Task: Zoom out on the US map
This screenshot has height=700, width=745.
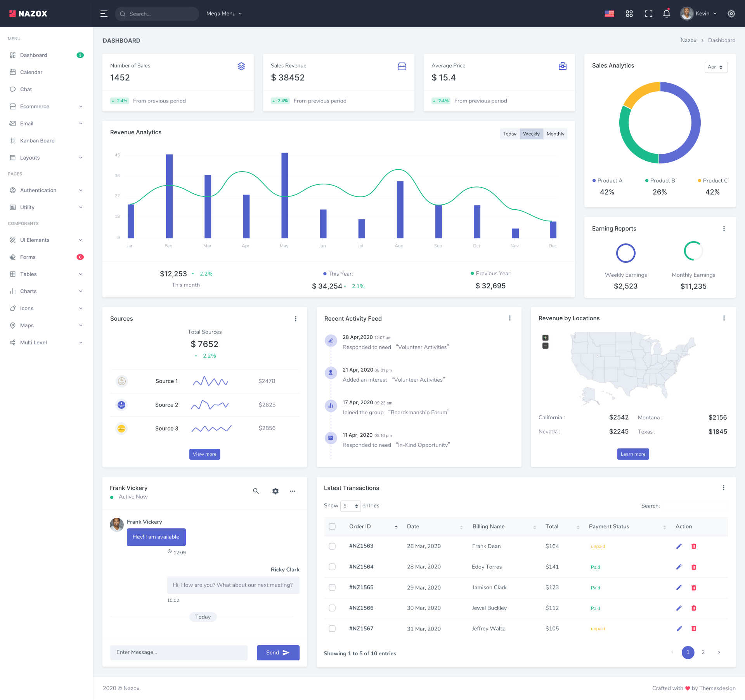Action: [545, 346]
